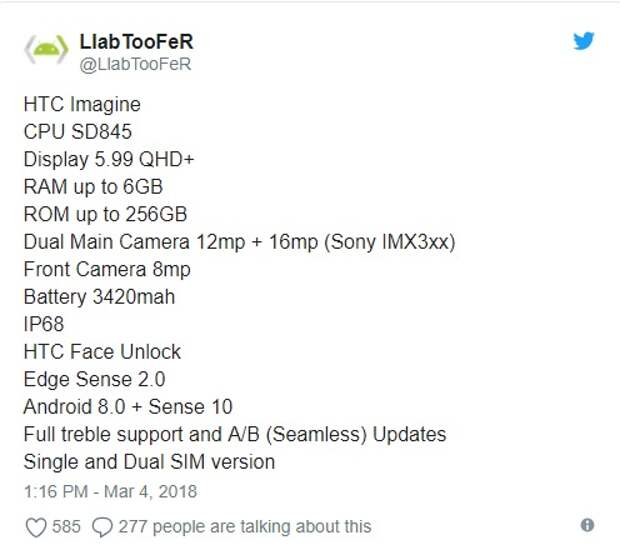Open the LlabTooFeR display name profile link
Screen dimensions: 620x550
(136, 42)
